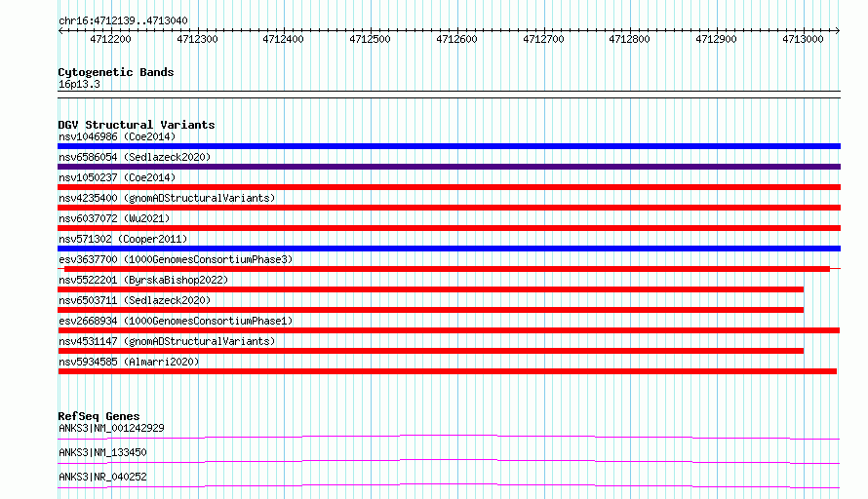Click the Cytogenetic Bands track title
Viewport: 868px width, 499px height.
[x=116, y=72]
